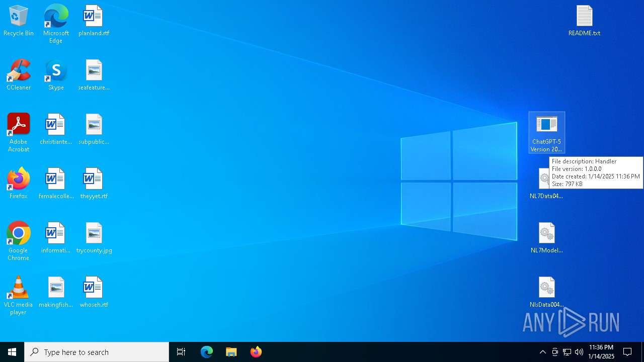The width and height of the screenshot is (644, 362).
Task: Select the whoseh.rtf document
Action: [94, 293]
